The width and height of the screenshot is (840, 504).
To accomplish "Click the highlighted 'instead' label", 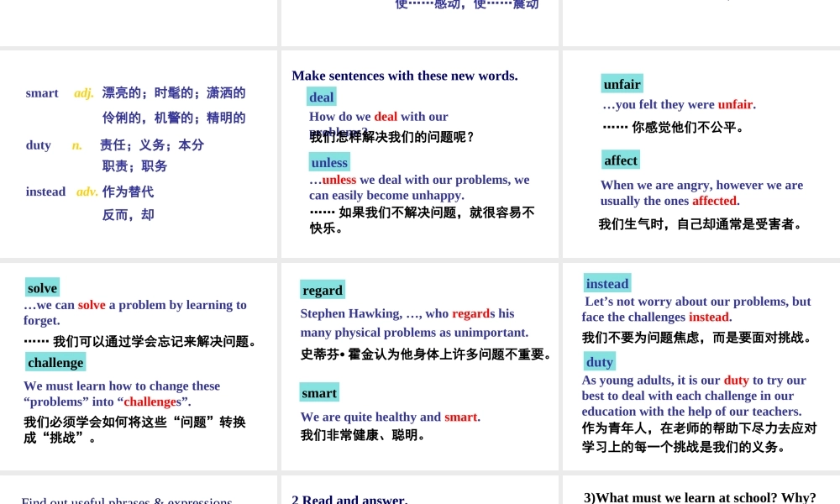I will tap(607, 283).
